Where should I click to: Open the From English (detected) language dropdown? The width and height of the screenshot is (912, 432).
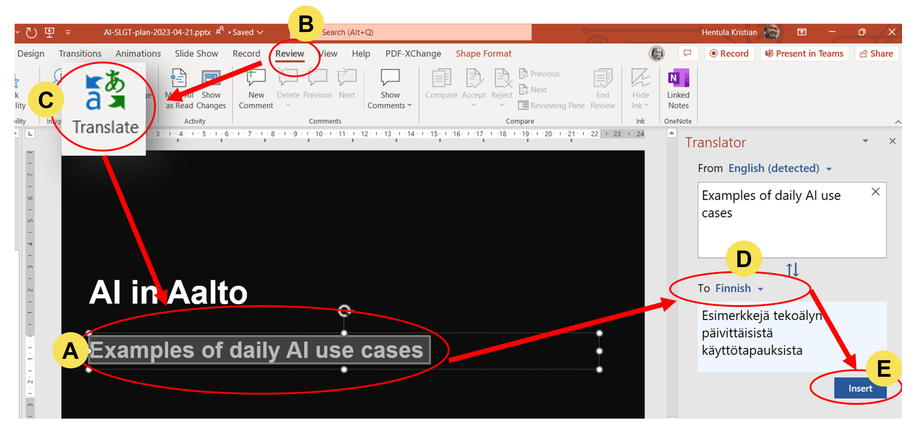[780, 168]
